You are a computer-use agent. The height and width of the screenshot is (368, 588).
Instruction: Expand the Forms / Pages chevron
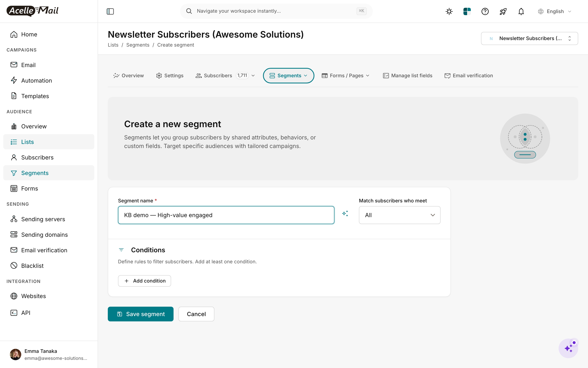point(368,76)
